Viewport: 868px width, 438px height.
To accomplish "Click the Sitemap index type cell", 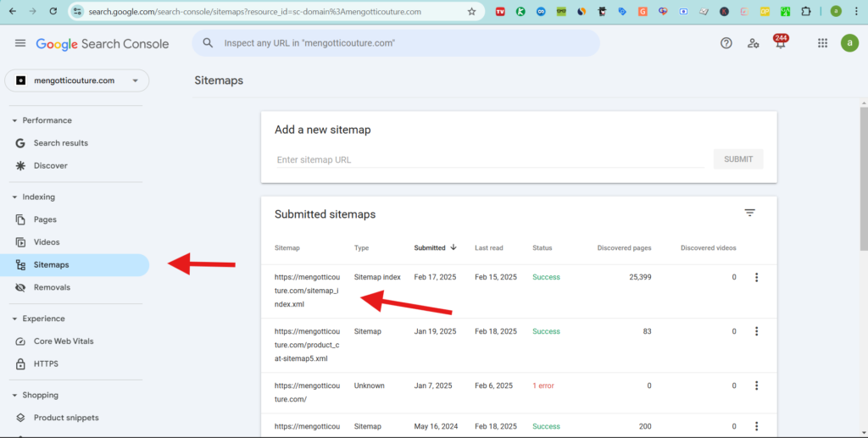I will tap(377, 277).
